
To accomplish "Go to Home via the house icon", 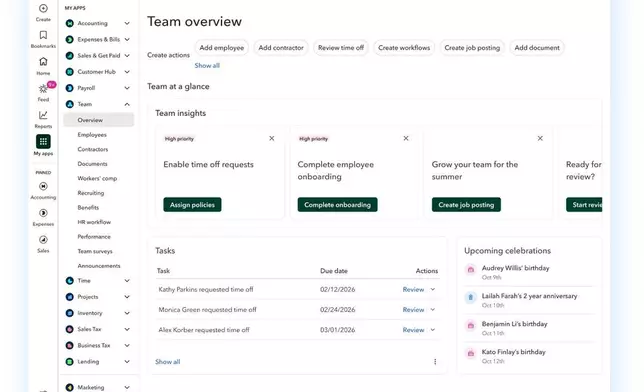I will 43,62.
